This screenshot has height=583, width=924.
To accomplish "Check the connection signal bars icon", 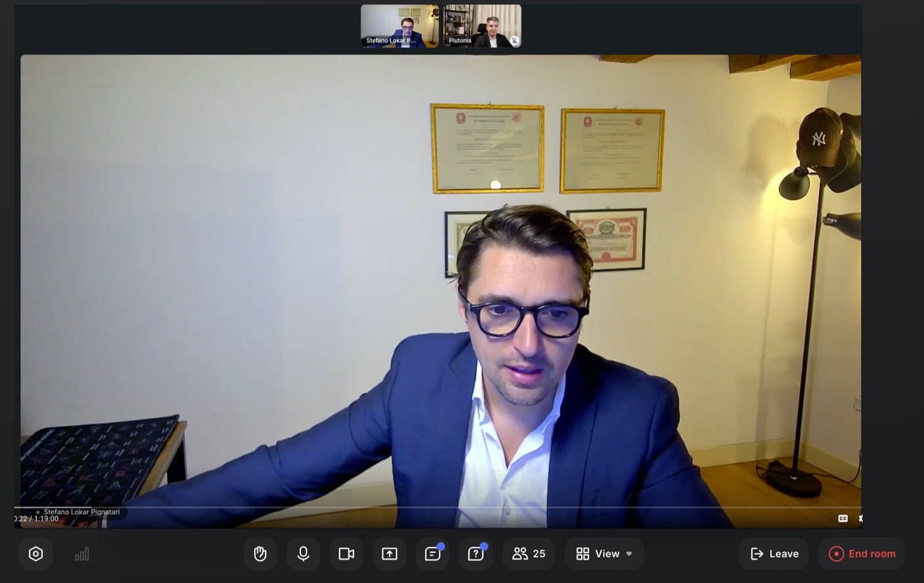I will click(82, 554).
